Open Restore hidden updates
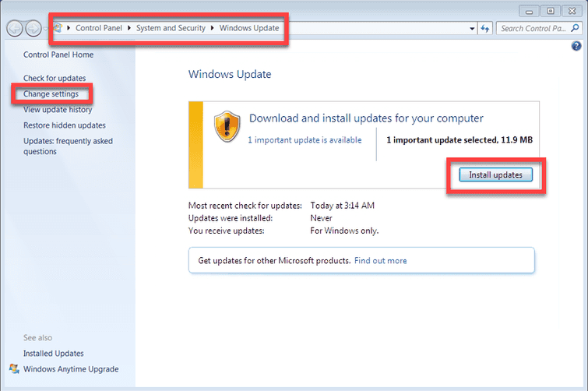 [x=64, y=125]
